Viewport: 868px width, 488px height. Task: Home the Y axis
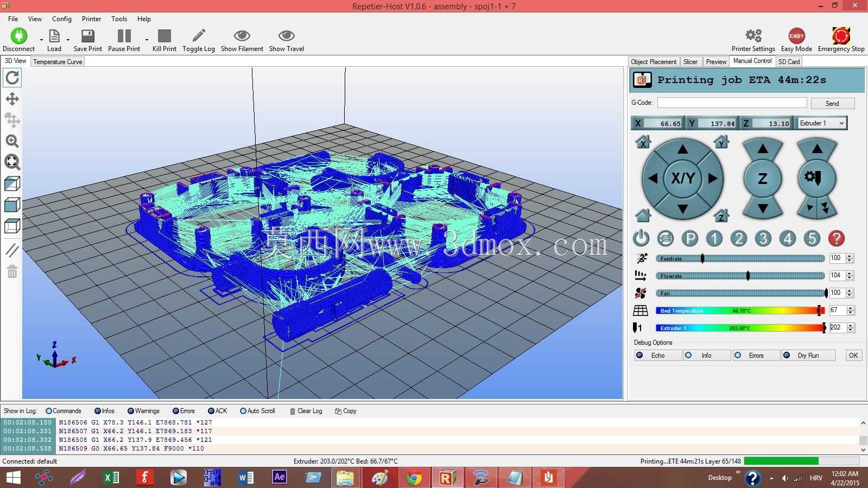tap(721, 142)
